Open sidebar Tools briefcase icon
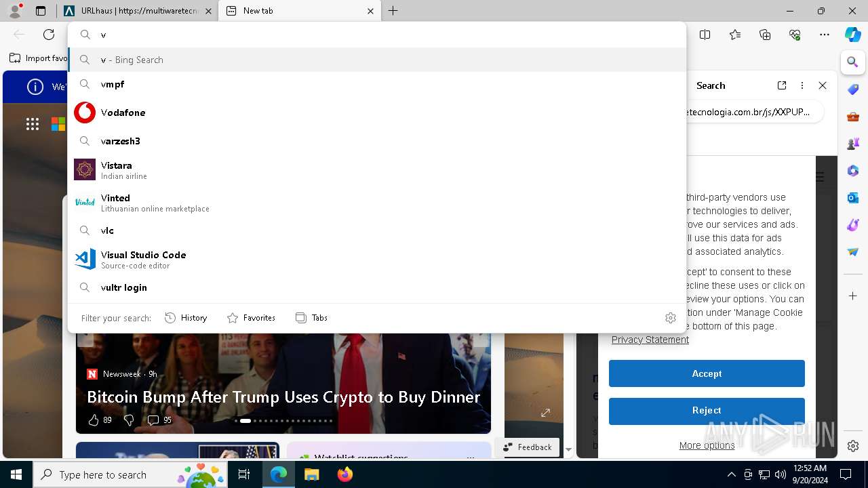 coord(853,117)
